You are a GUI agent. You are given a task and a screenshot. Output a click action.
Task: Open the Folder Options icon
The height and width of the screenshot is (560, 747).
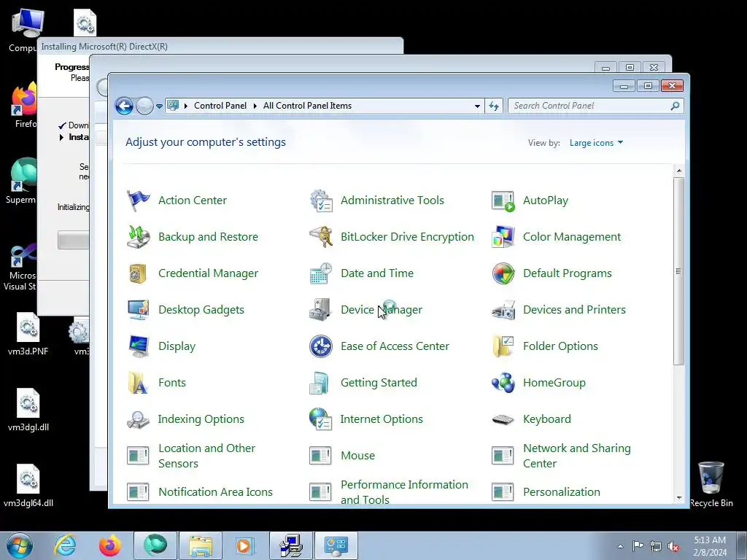pos(503,346)
